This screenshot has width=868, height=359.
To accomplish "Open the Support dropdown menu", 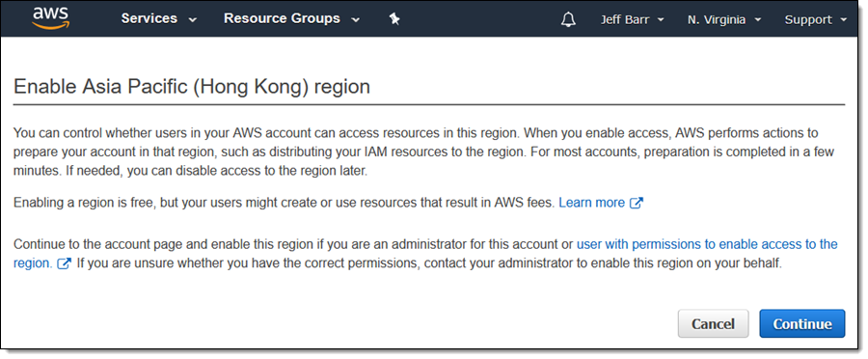I will coord(815,19).
